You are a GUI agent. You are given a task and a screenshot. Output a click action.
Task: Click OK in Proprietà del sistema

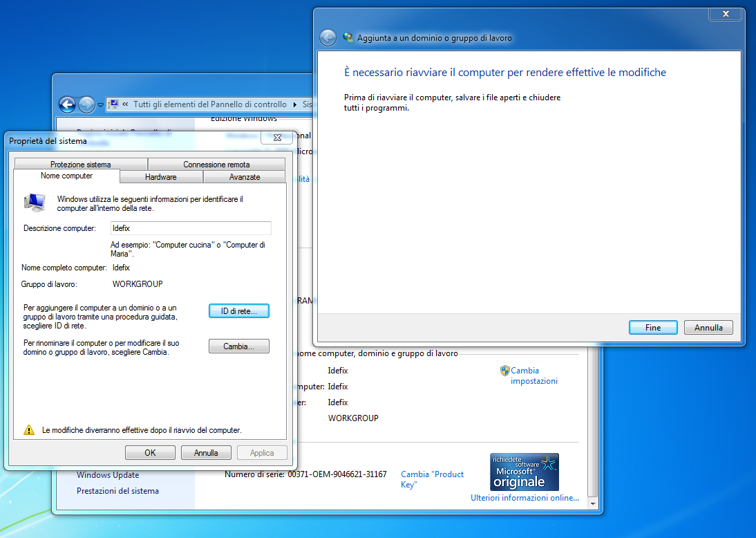[x=150, y=453]
